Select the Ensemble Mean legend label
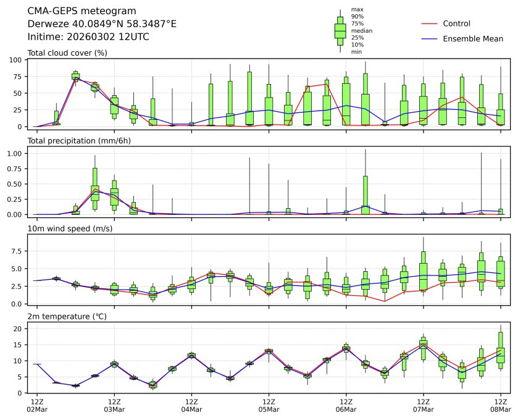 coord(473,39)
